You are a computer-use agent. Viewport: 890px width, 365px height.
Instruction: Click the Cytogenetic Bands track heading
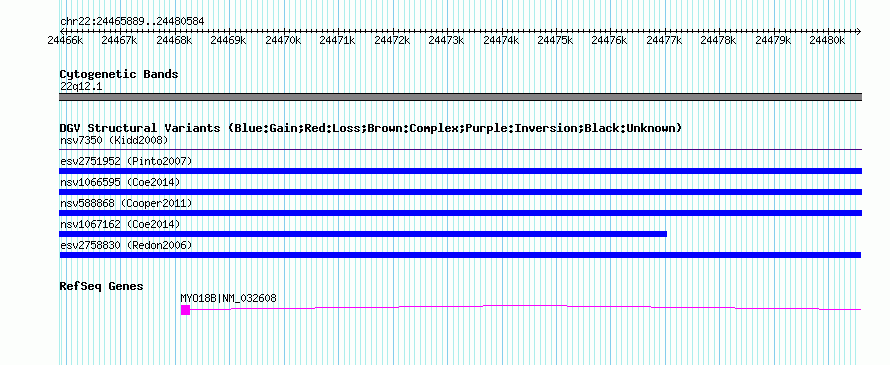[119, 74]
